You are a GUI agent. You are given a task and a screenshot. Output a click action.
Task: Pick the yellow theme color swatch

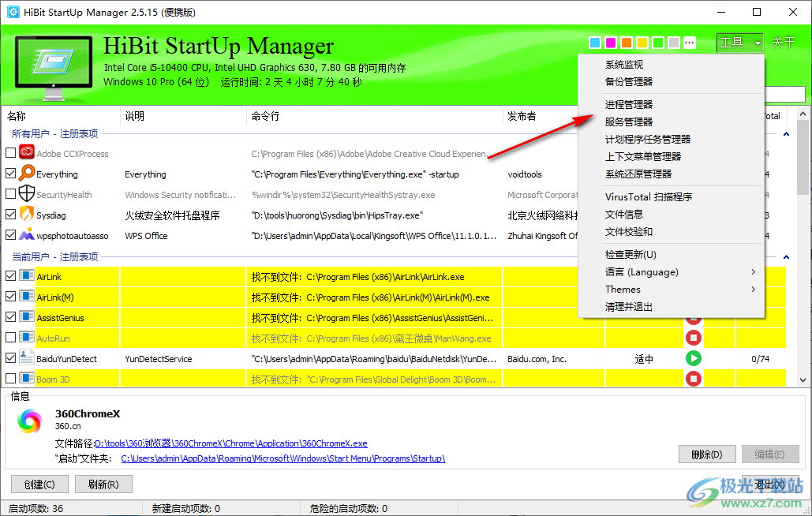(642, 43)
